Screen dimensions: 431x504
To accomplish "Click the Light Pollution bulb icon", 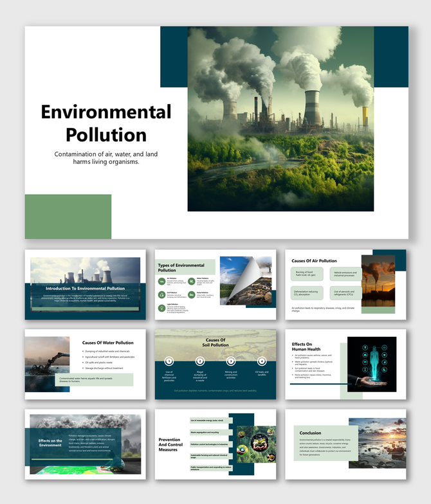I will [x=161, y=308].
